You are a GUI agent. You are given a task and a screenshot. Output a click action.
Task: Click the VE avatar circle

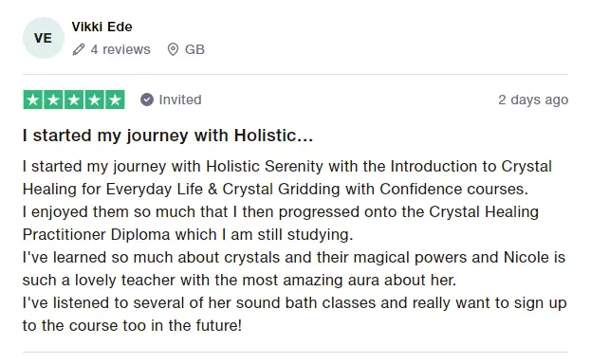(44, 38)
